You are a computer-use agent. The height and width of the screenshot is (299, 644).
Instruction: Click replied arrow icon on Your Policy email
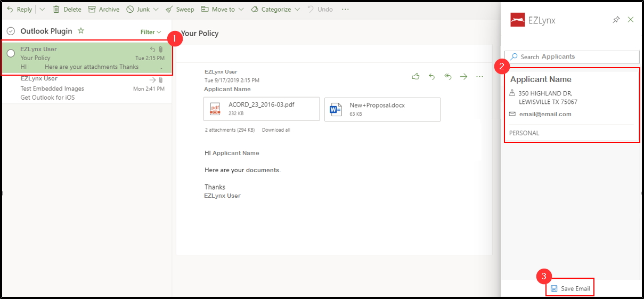pyautogui.click(x=153, y=49)
